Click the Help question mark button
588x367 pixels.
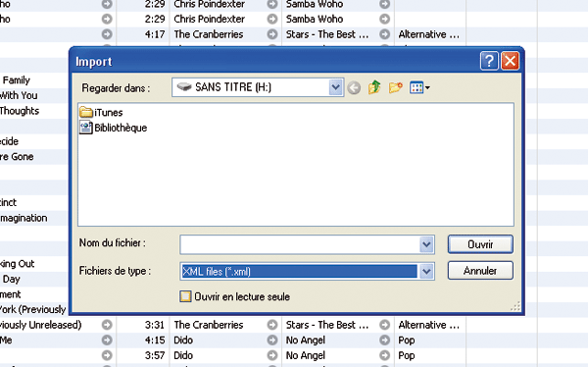[x=489, y=61]
